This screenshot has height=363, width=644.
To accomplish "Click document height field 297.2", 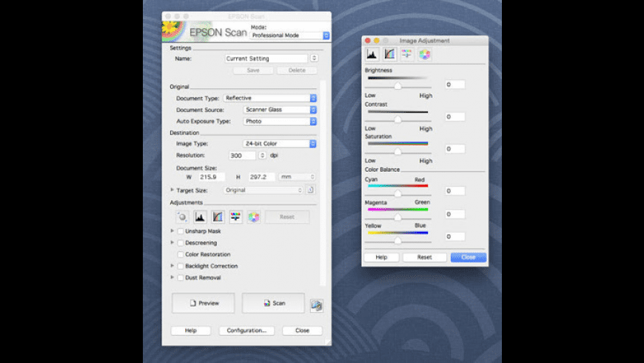I will pos(261,177).
